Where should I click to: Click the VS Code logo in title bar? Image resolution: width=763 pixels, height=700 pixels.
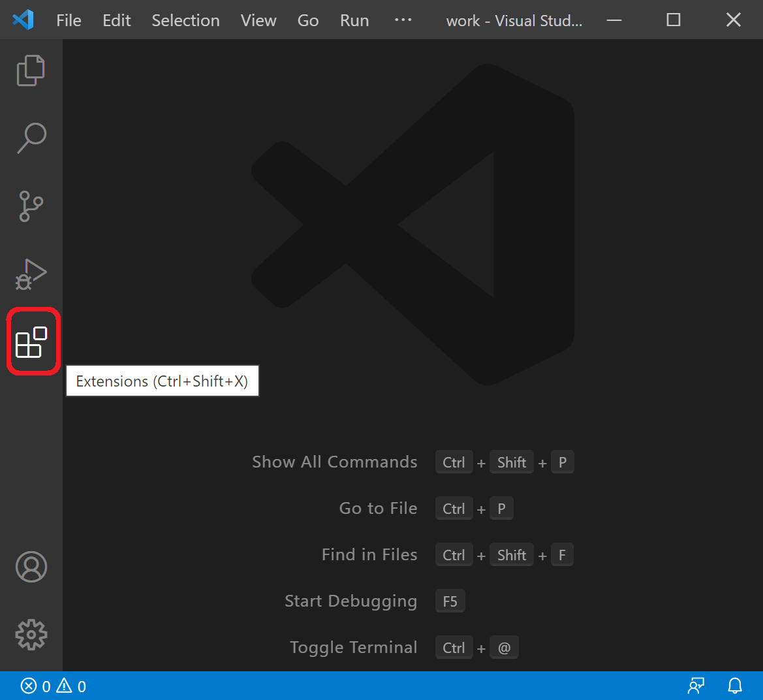[x=23, y=20]
